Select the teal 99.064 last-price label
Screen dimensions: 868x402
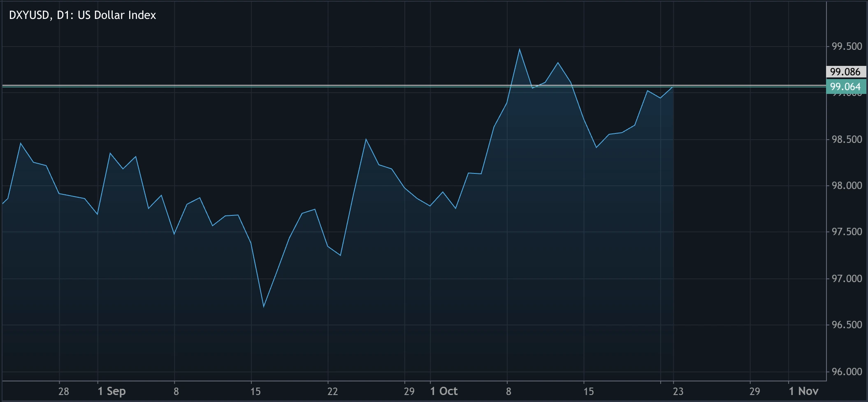[847, 87]
